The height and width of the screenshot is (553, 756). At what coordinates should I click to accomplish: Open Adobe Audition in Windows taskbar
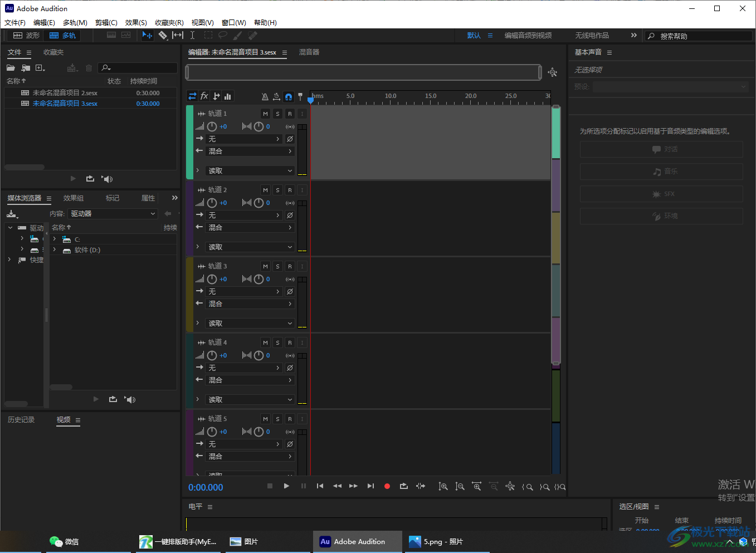click(357, 541)
